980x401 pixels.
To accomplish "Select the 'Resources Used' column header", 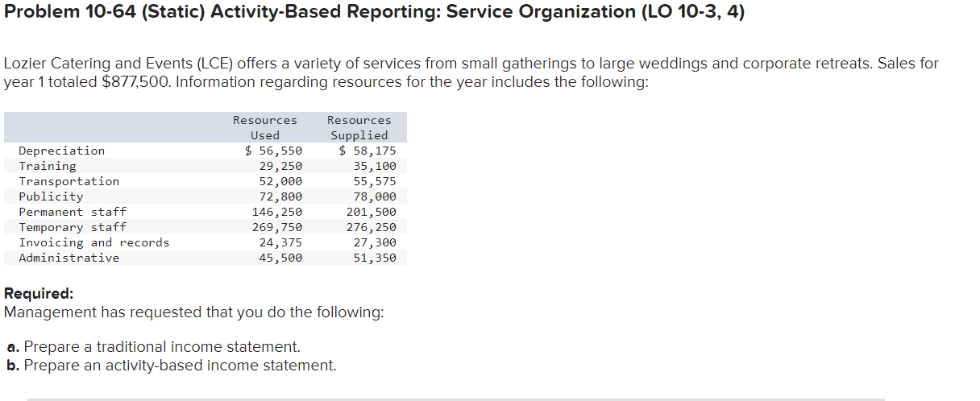I will pos(265,127).
